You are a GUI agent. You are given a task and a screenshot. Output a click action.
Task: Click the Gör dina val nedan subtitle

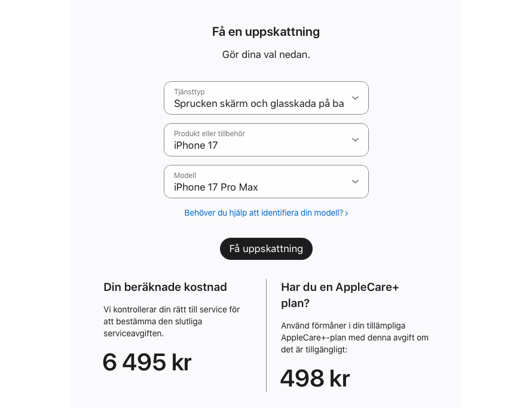[x=266, y=54]
